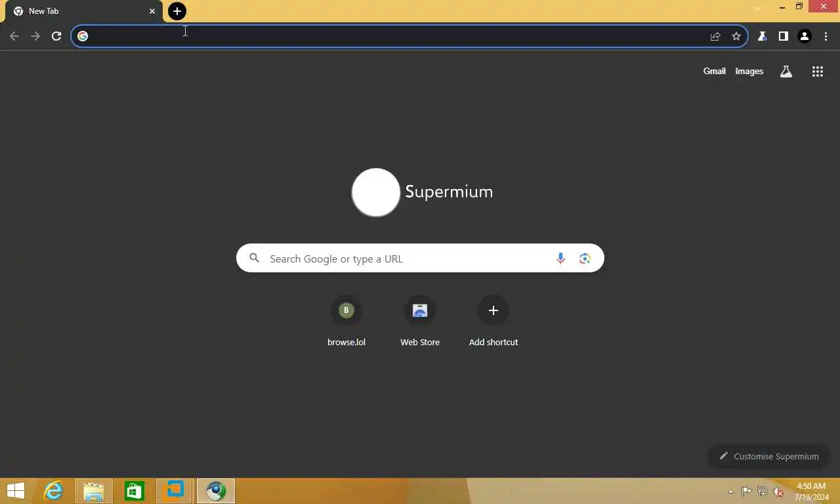840x504 pixels.
Task: Go forward using the forward arrow
Action: 35,36
